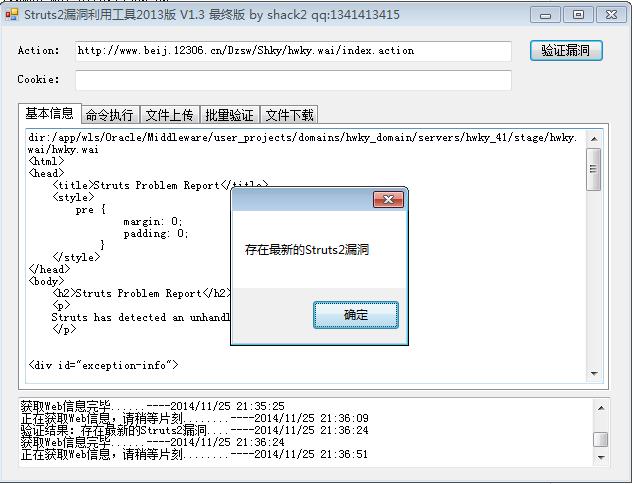Image resolution: width=634 pixels, height=484 pixels.
Task: Go to the 文件下载 tab
Action: 289,115
